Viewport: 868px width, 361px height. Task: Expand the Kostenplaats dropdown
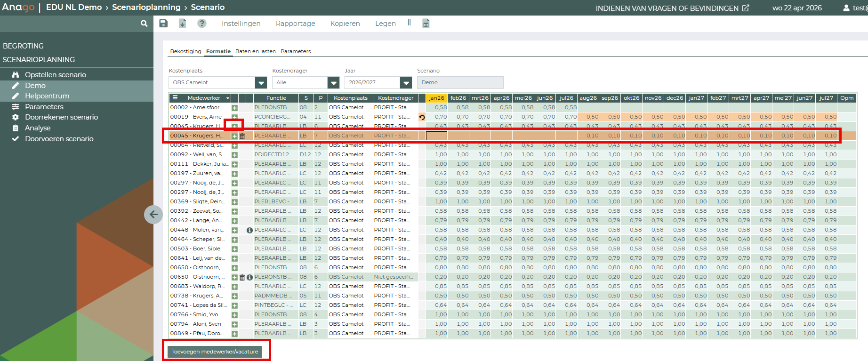tap(261, 83)
